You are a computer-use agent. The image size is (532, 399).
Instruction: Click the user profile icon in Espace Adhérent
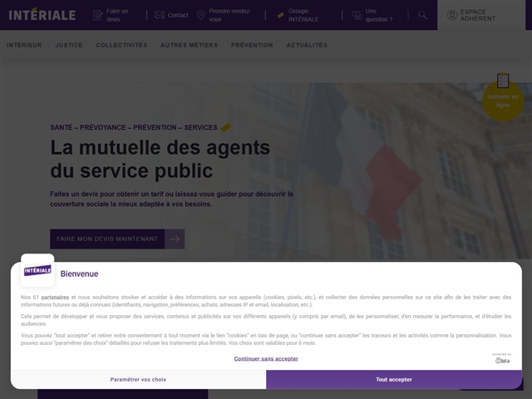(452, 15)
